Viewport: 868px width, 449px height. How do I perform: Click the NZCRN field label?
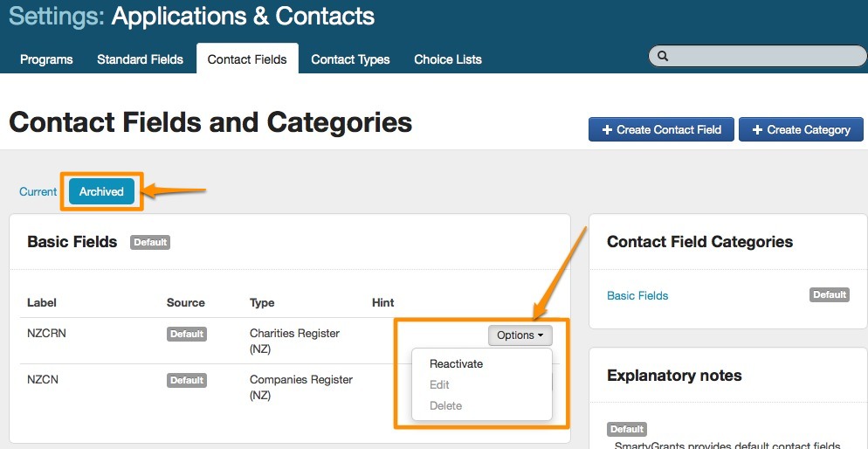point(45,334)
